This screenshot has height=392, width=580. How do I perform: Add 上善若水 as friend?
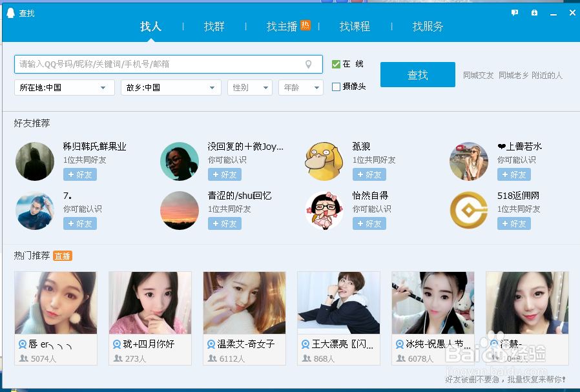(x=513, y=174)
